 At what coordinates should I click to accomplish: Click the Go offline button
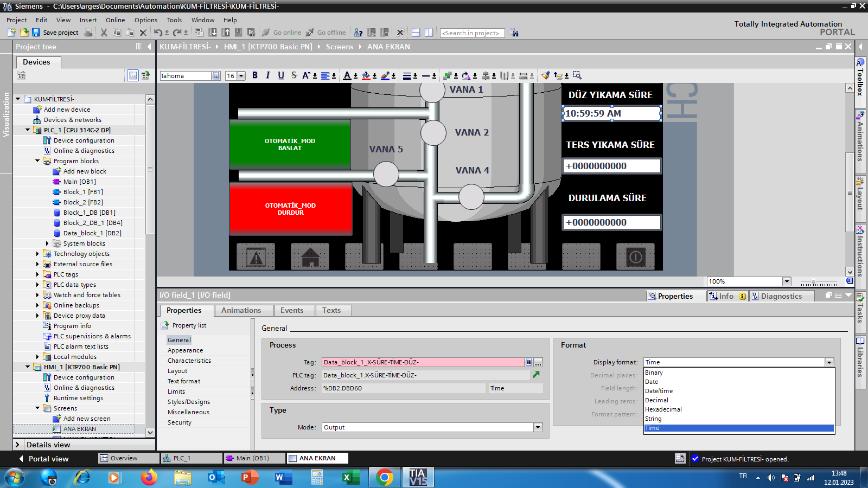click(325, 33)
